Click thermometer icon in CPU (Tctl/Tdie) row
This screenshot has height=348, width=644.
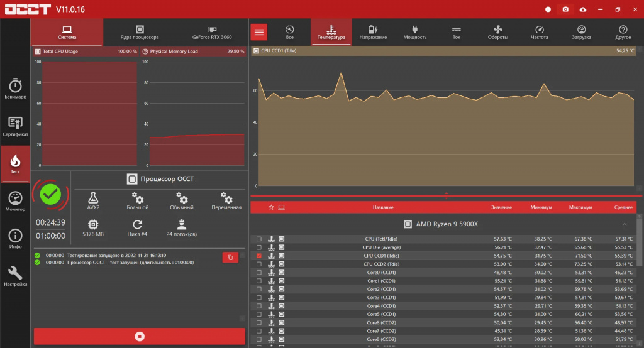point(271,239)
